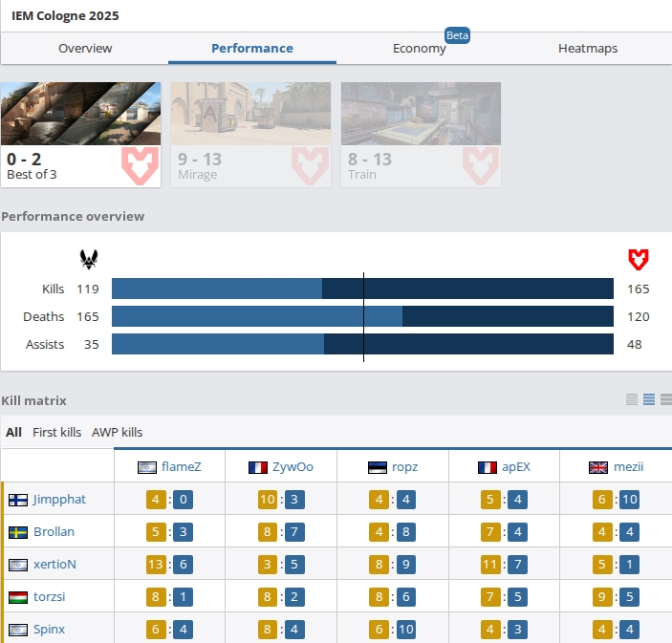672x643 pixels.
Task: Click the Beta badge on Economy
Action: click(x=457, y=35)
